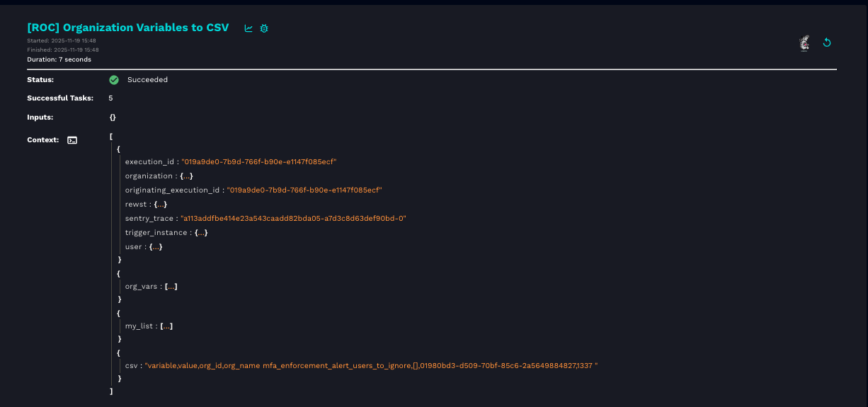Click the csv value text
868x407 pixels.
(371, 366)
